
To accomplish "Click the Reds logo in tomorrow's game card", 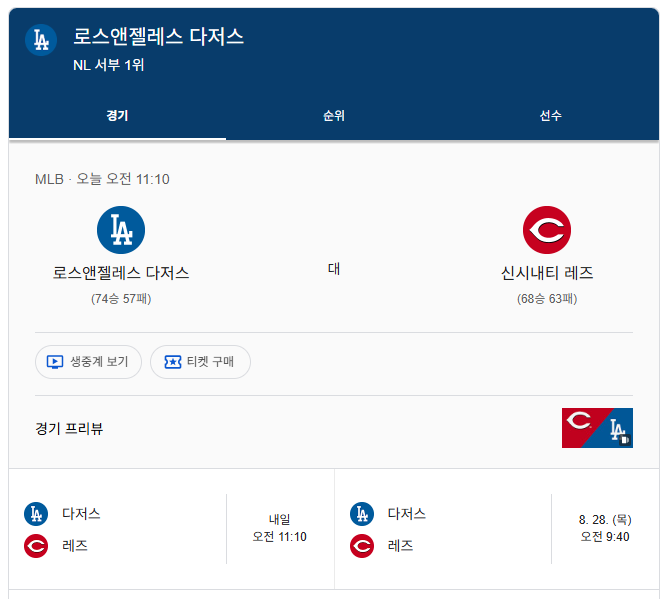I will coord(36,546).
